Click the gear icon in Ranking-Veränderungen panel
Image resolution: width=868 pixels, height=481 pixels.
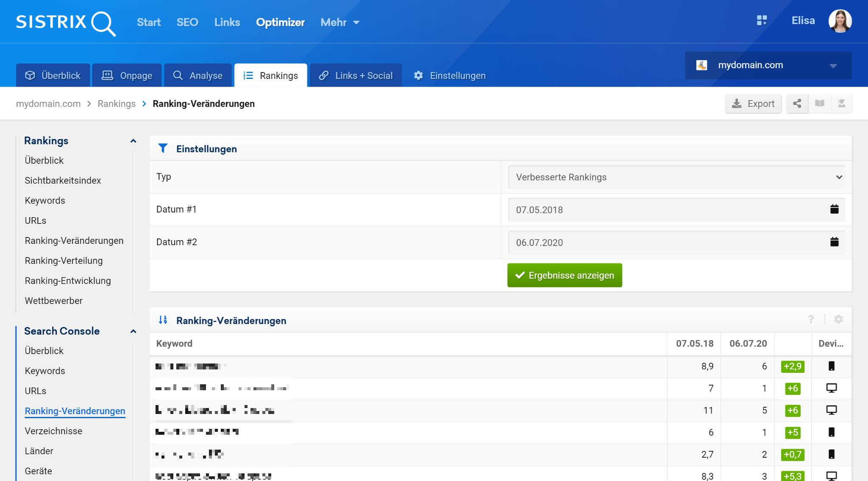coord(838,319)
